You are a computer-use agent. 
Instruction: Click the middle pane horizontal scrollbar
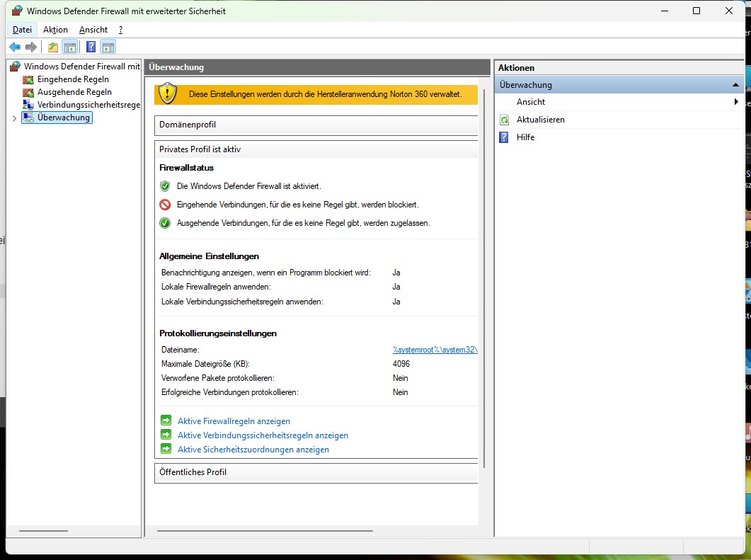pos(265,531)
